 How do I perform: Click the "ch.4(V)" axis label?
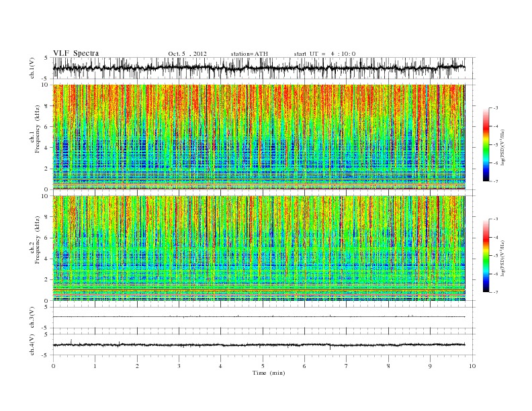tap(32, 345)
